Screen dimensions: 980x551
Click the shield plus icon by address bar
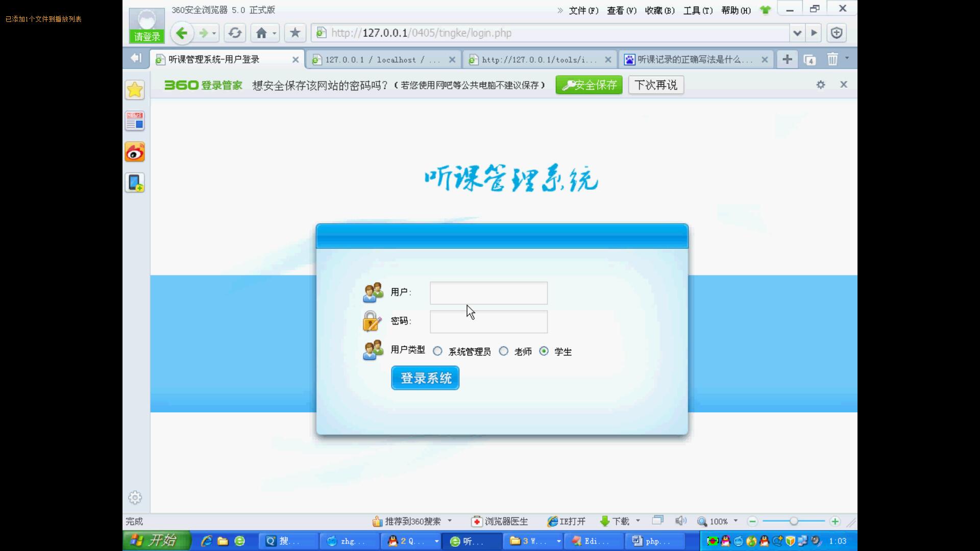point(837,33)
